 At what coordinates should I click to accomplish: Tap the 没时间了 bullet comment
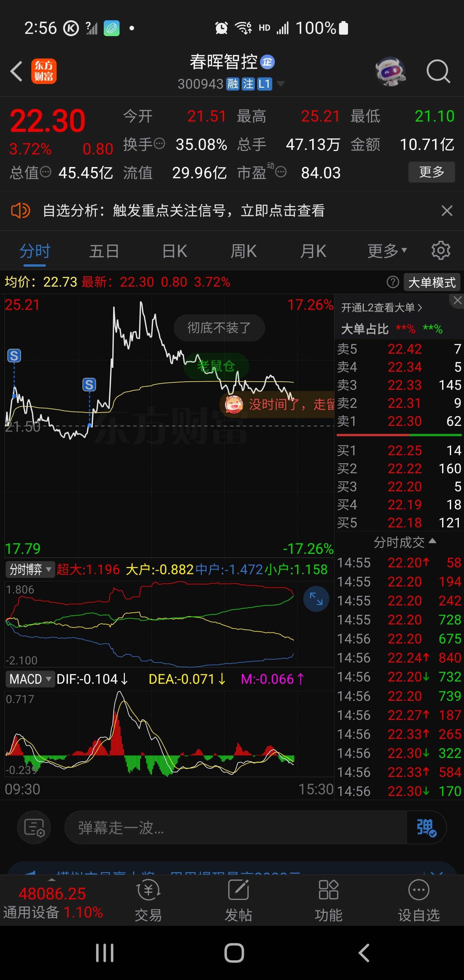pos(277,404)
